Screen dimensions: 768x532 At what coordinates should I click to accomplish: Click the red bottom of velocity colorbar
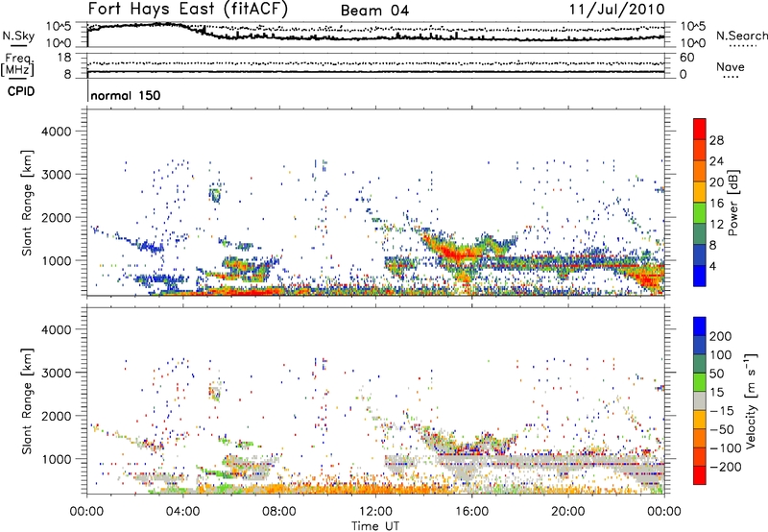pyautogui.click(x=700, y=475)
